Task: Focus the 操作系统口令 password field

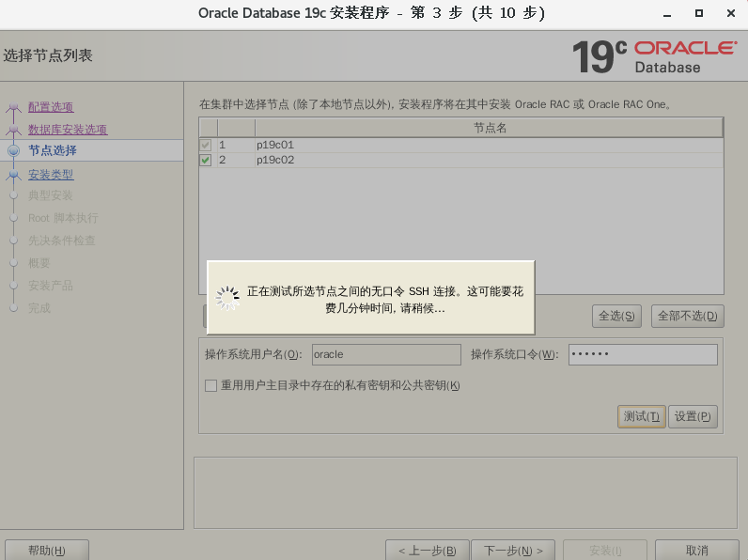Action: [643, 354]
